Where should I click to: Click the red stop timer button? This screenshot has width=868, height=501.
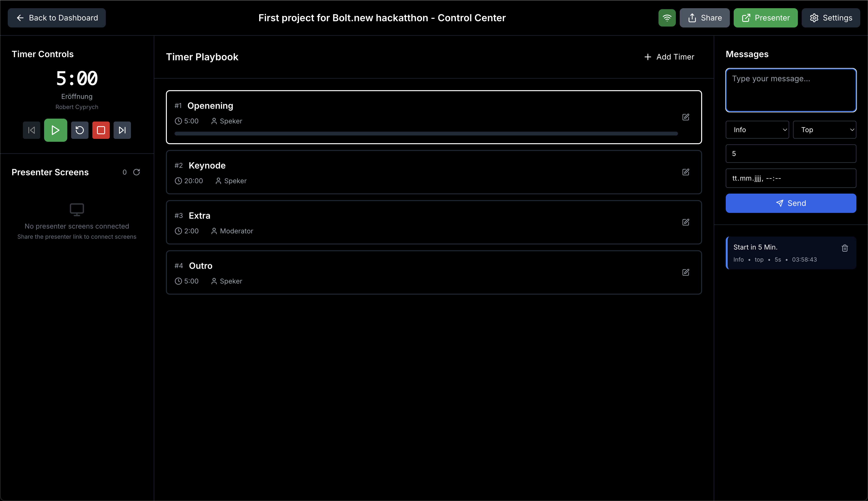tap(101, 130)
